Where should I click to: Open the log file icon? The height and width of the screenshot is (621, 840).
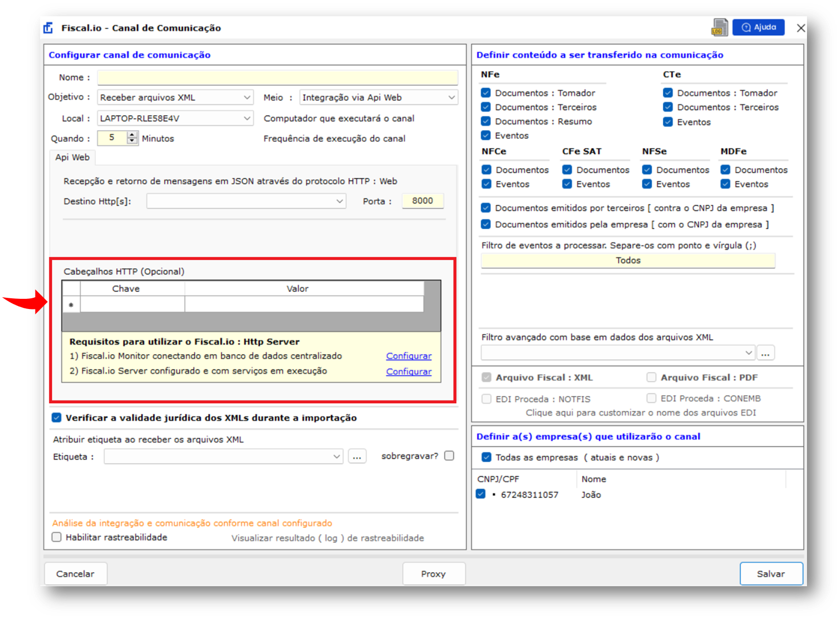(x=719, y=27)
